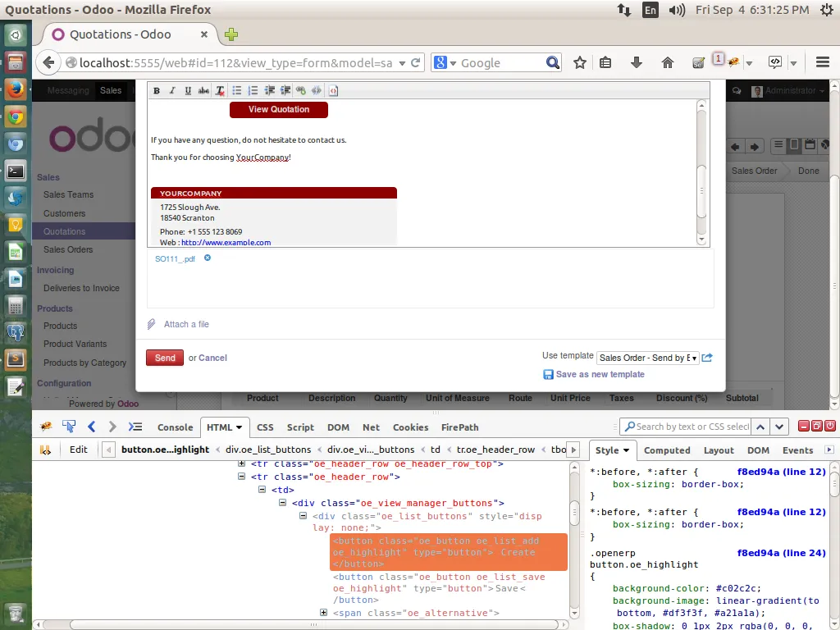840x630 pixels.
Task: Click the insert link icon
Action: tap(301, 90)
